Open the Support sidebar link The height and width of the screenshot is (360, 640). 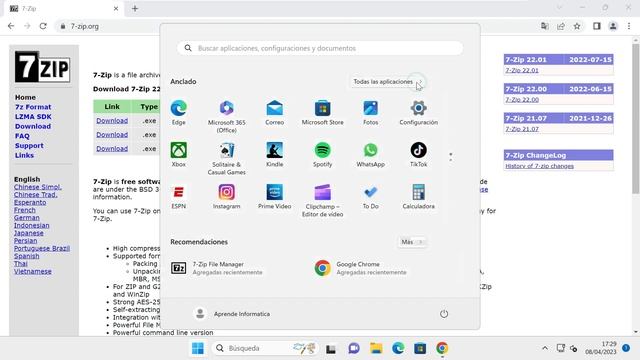tap(29, 146)
